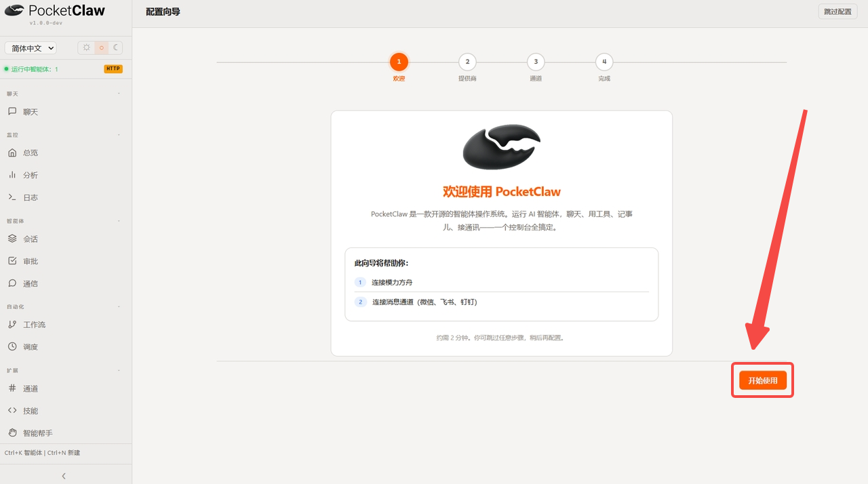Open the 简体中文 language dropdown
Image resolution: width=868 pixels, height=484 pixels.
point(31,48)
